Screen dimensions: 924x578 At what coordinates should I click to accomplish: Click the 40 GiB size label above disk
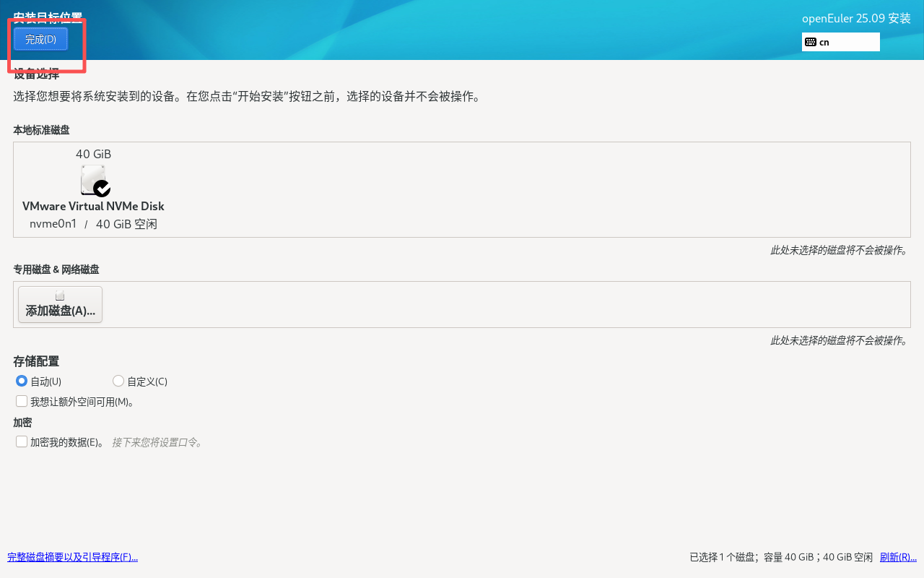tap(94, 154)
